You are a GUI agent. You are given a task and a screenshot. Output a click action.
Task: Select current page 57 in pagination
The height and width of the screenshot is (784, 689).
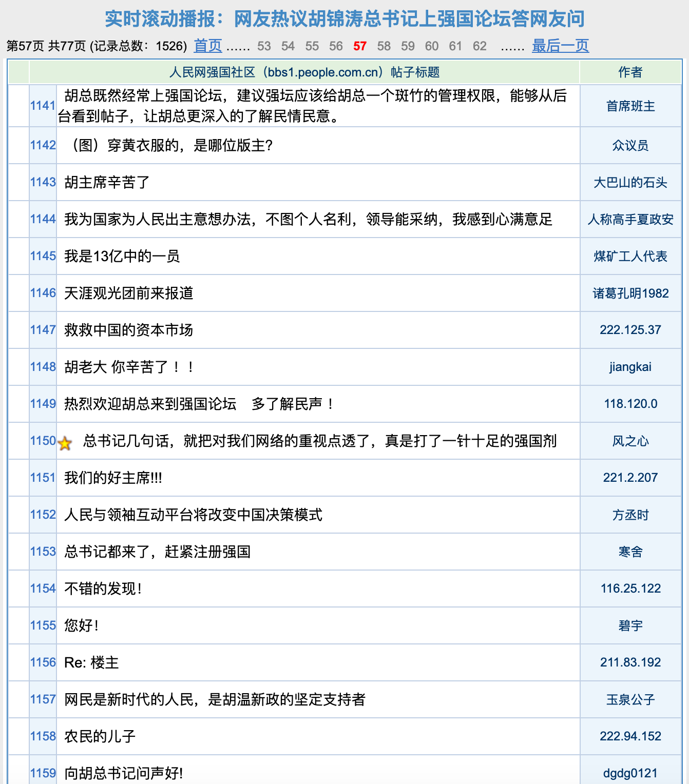click(360, 46)
